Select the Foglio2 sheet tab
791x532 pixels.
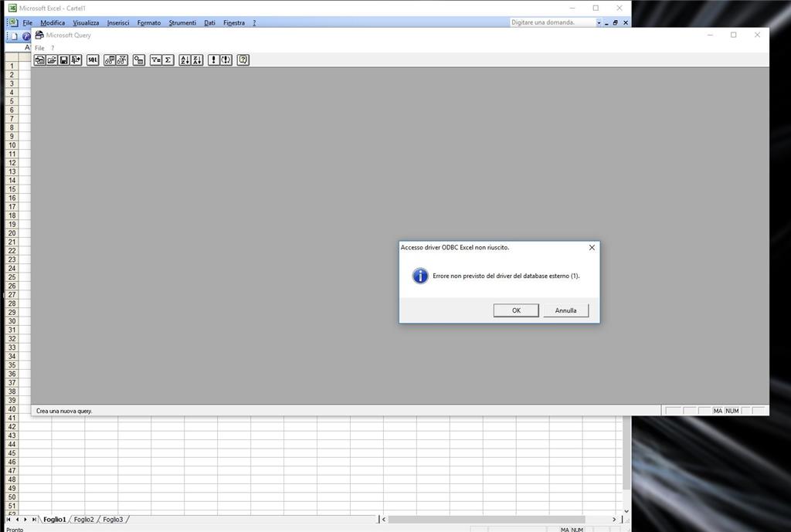(x=83, y=520)
